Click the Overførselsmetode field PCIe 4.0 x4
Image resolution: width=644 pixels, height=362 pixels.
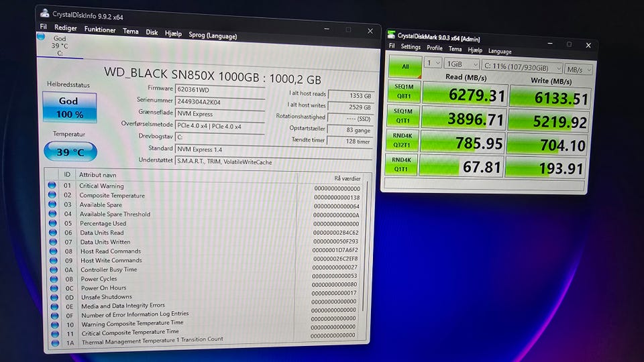point(220,126)
